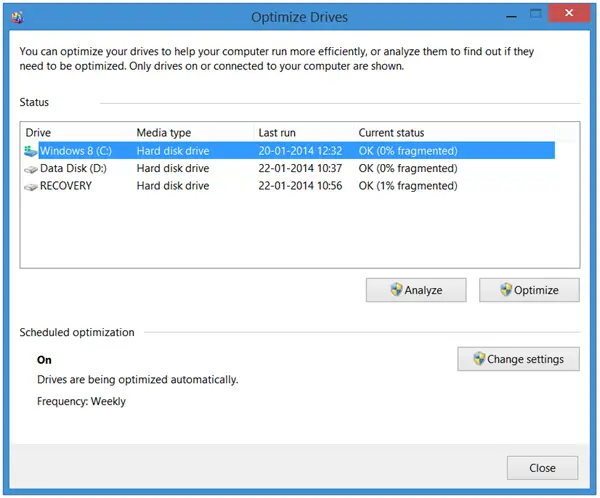Select the Data Disk (D:) name text
The width and height of the screenshot is (600, 498).
point(73,169)
